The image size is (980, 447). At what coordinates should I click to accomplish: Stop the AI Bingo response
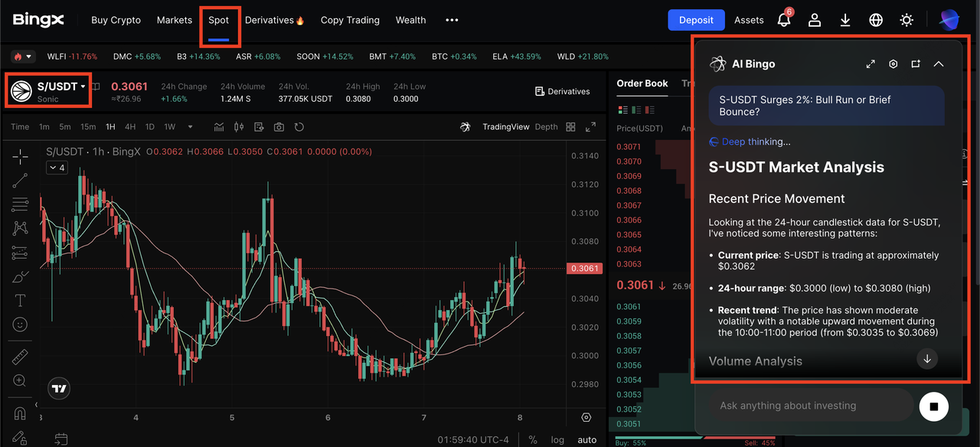(x=933, y=406)
